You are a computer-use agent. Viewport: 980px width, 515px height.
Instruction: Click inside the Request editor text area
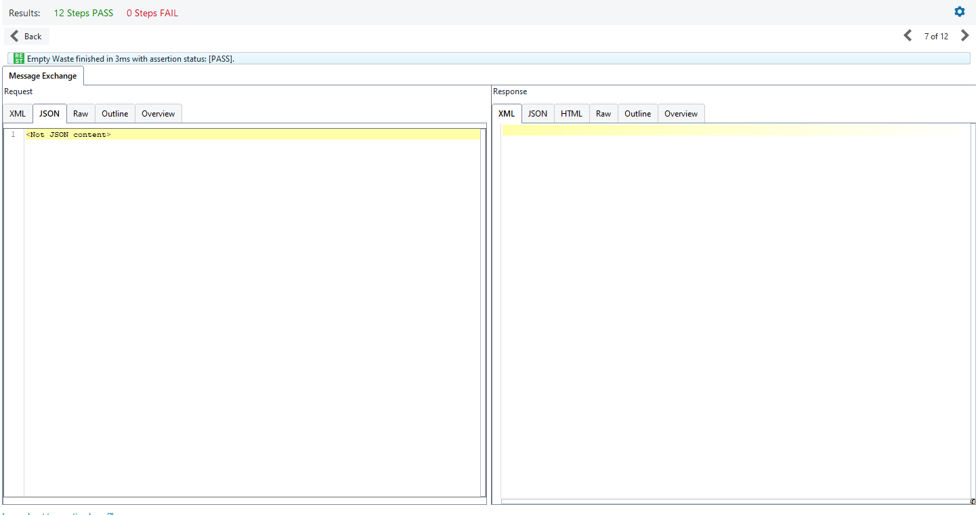pyautogui.click(x=251, y=305)
